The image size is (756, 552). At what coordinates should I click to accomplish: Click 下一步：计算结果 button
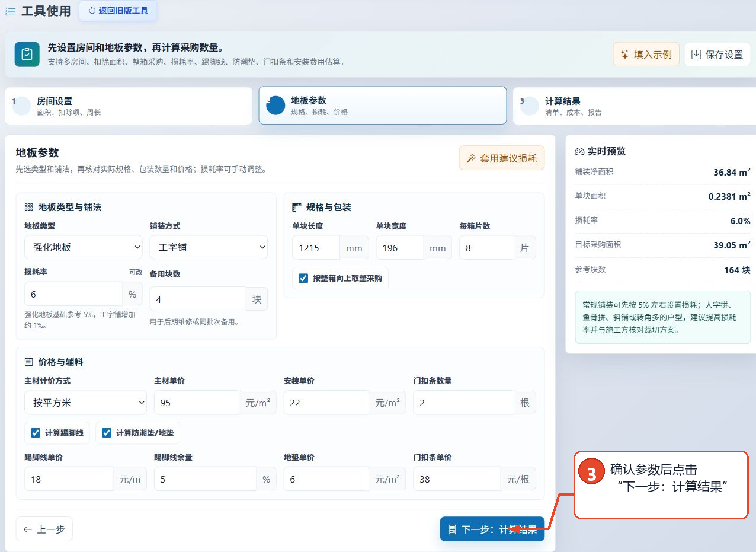(x=492, y=529)
